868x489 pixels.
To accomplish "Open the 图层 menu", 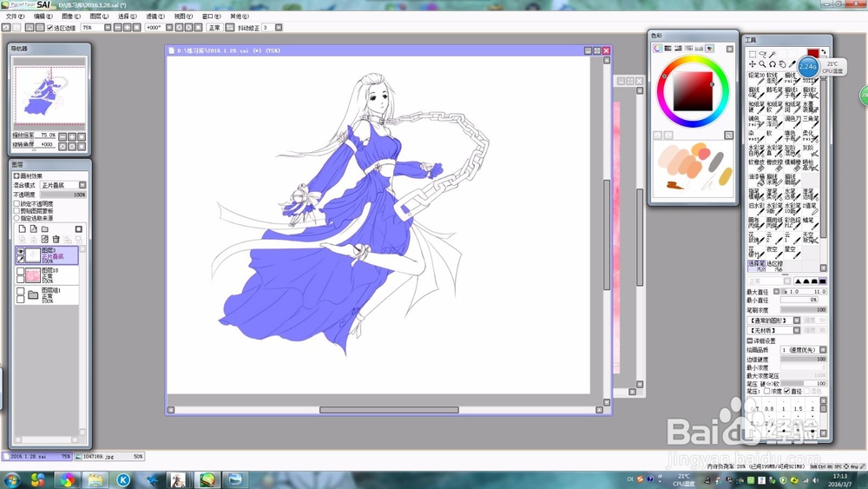I will click(x=99, y=16).
